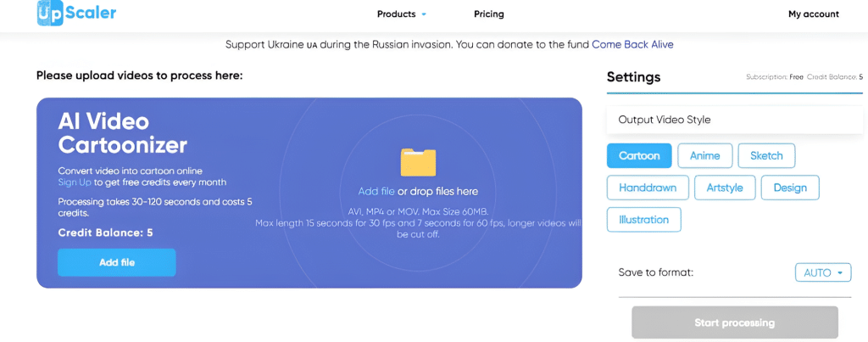Select the Anime output style
The width and height of the screenshot is (868, 342).
(x=705, y=156)
